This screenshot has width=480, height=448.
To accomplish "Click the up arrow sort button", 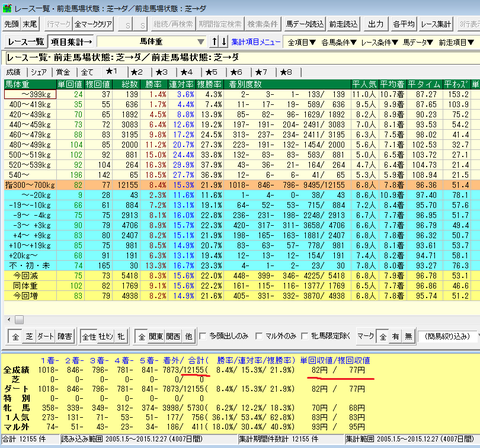I will click(214, 42).
